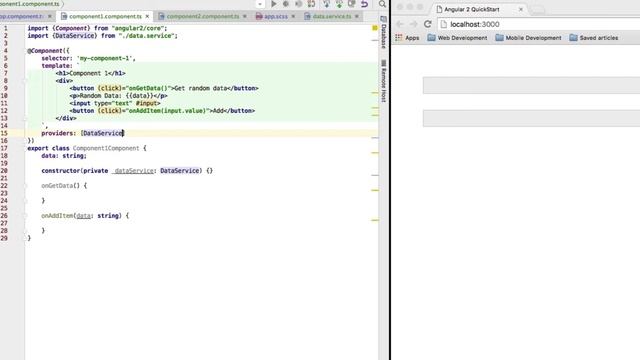This screenshot has width=640, height=360.
Task: Click line number 15 in the gutter
Action: click(4, 133)
